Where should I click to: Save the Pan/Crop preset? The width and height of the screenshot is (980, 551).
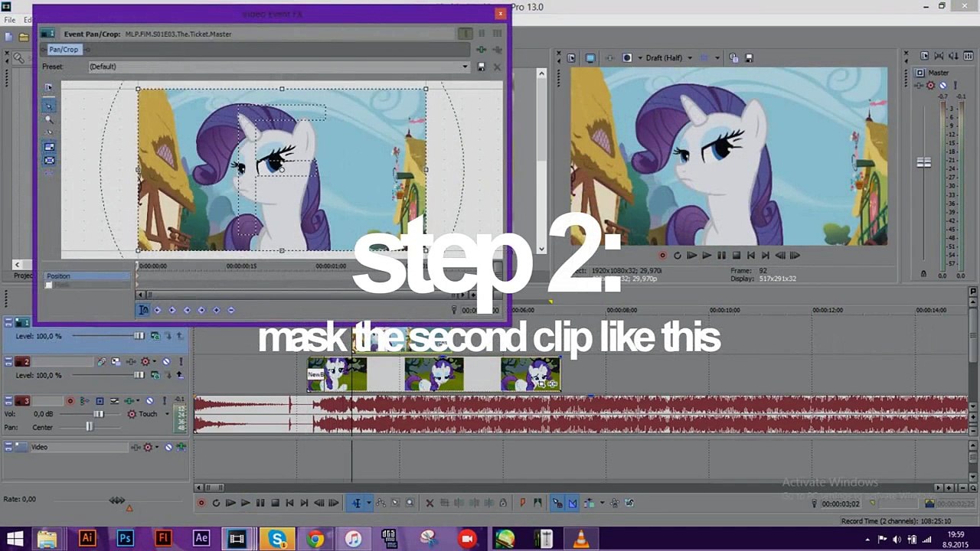[x=481, y=67]
